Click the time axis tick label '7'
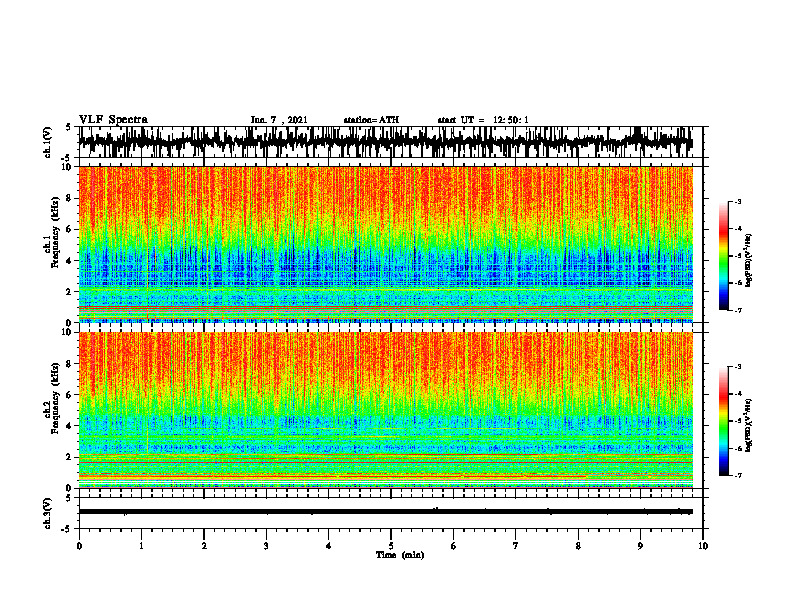Image resolution: width=792 pixels, height=612 pixels. pos(516,546)
